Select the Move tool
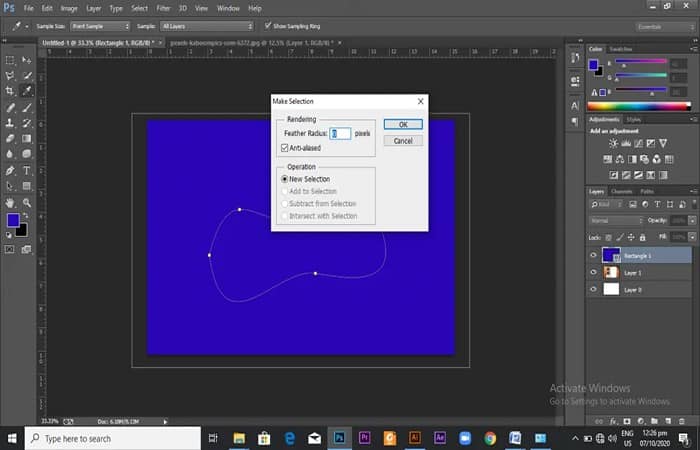700x450 pixels. click(x=27, y=60)
